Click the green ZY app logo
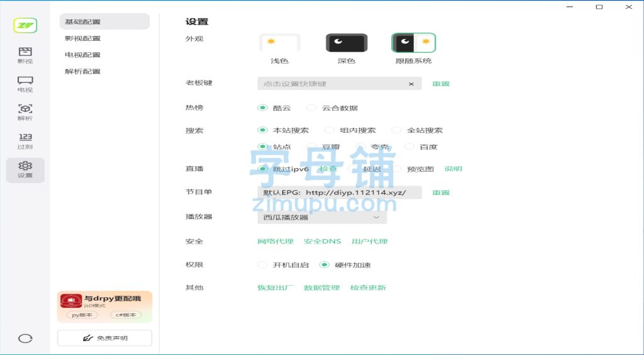Screen dimensions: 644x355 pos(25,25)
